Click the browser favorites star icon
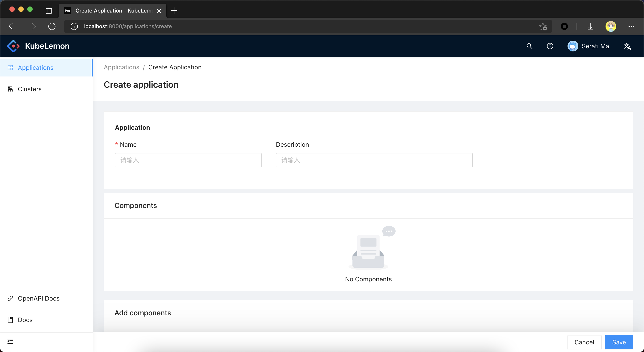644x352 pixels. pyautogui.click(x=543, y=26)
